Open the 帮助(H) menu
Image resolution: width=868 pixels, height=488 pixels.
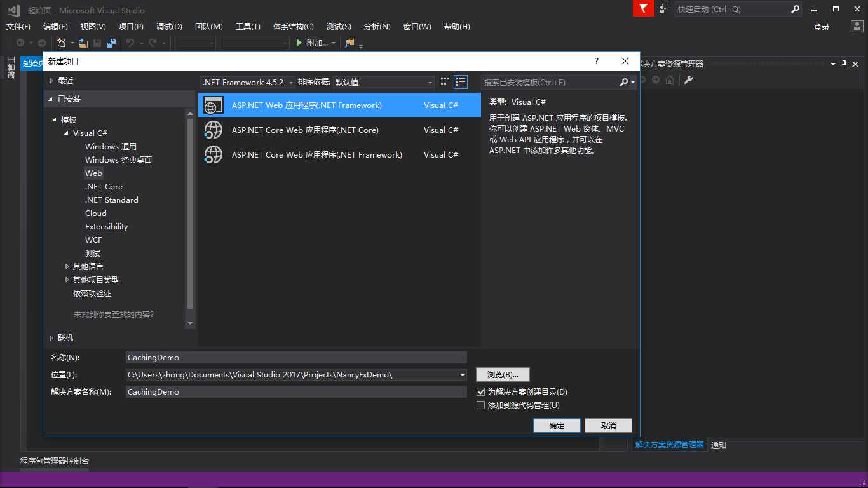click(457, 26)
